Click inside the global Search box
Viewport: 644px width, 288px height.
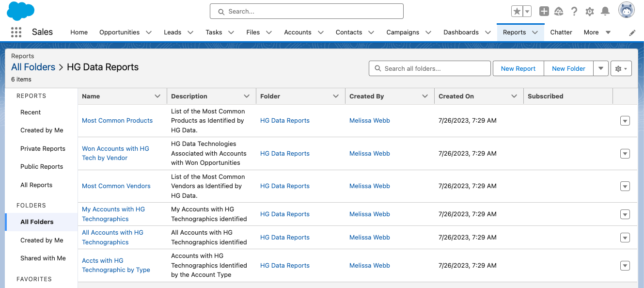(307, 11)
